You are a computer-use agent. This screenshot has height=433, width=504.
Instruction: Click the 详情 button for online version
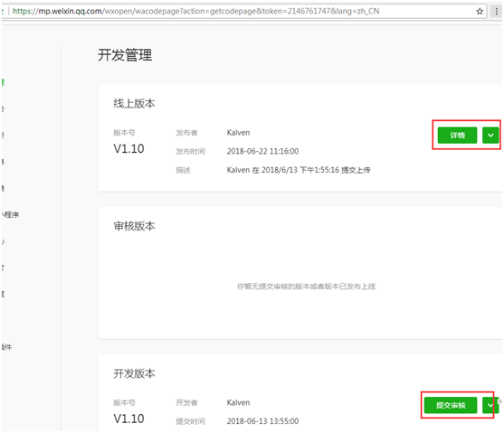tap(457, 136)
